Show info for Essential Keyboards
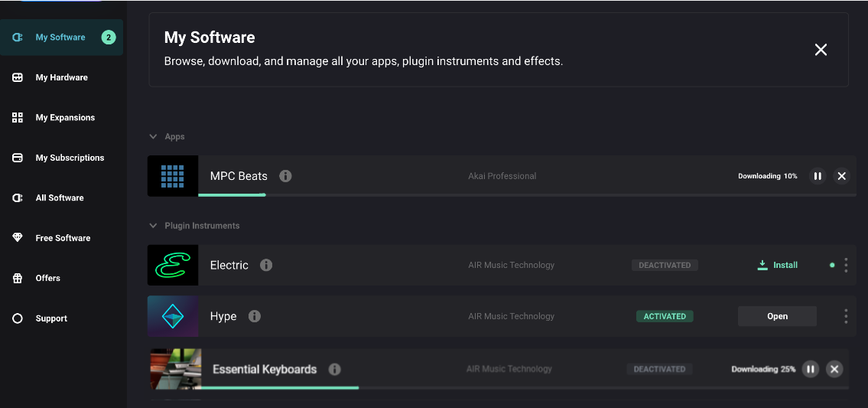 click(x=334, y=369)
